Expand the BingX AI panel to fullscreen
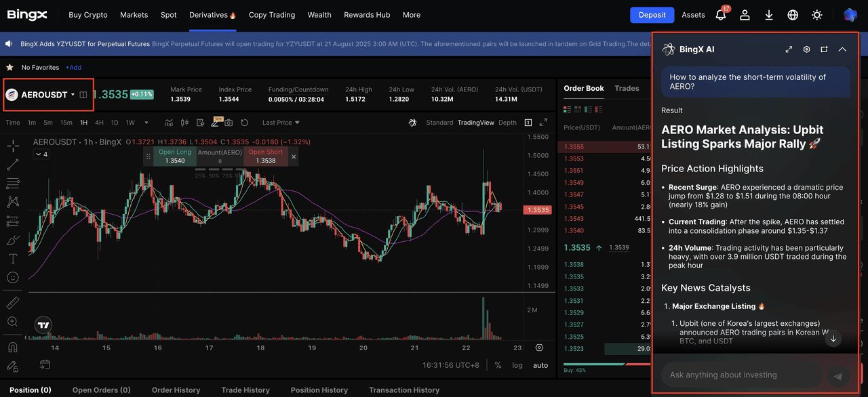Image resolution: width=868 pixels, height=397 pixels. [789, 49]
